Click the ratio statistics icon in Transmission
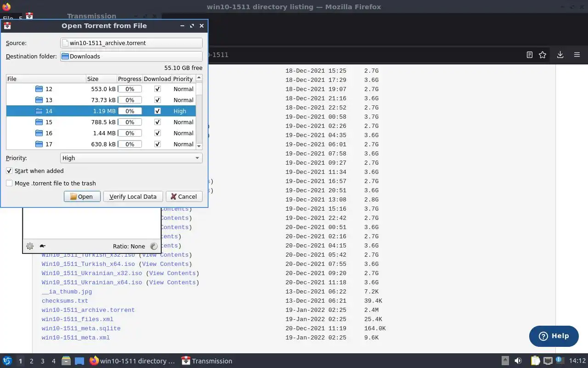 point(154,246)
